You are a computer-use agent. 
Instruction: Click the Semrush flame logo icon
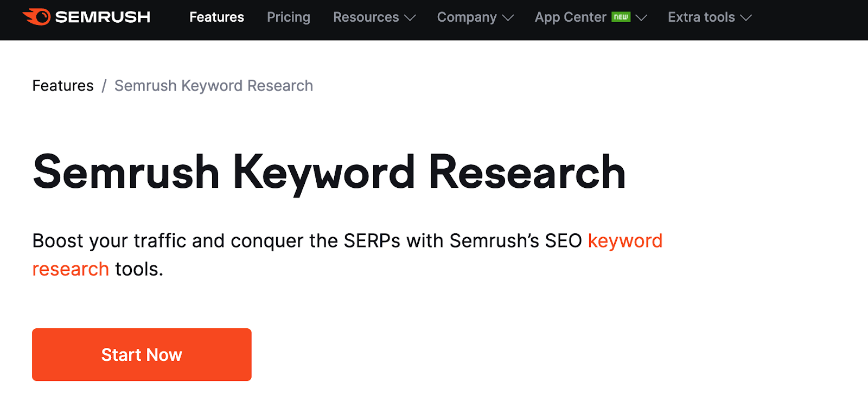tap(36, 17)
